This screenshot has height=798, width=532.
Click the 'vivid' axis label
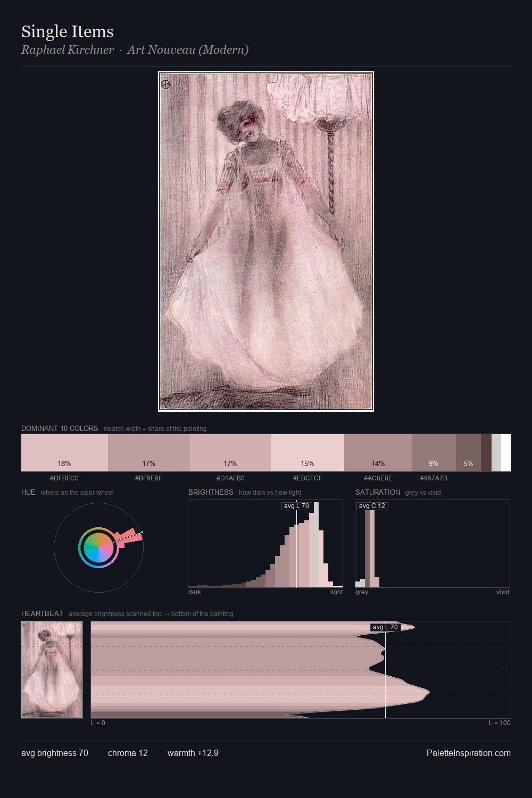503,592
